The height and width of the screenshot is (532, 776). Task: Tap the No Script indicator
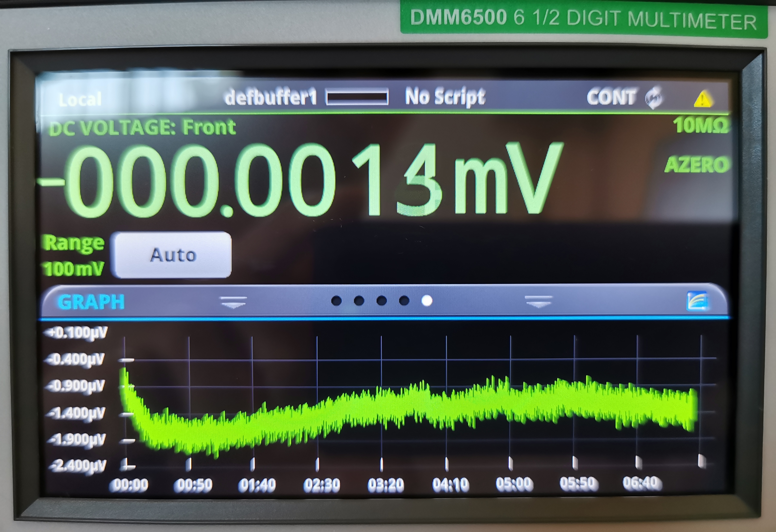tap(445, 97)
